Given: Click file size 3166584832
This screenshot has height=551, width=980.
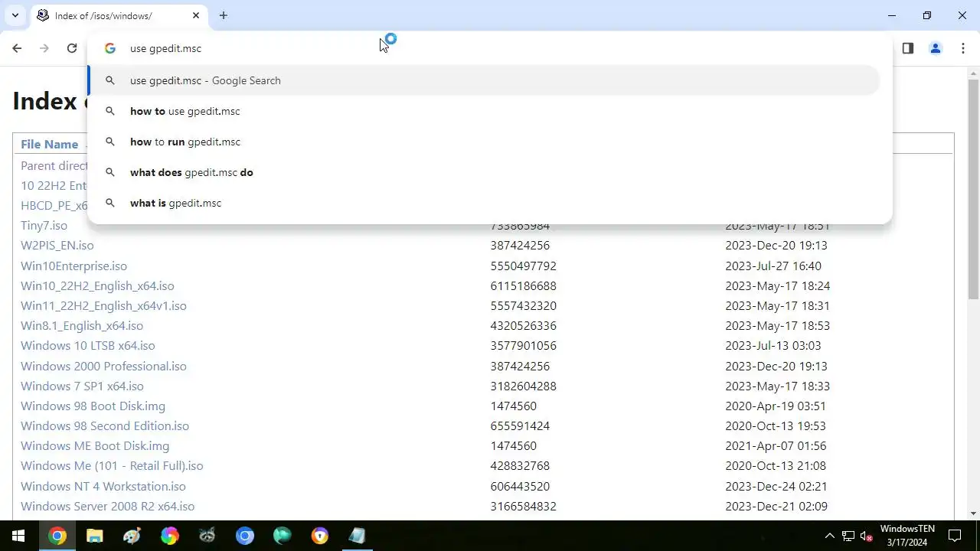Looking at the screenshot, I should click(x=523, y=506).
